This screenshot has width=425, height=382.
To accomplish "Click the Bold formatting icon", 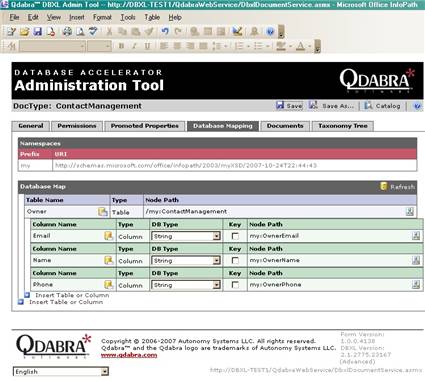I will tap(121, 46).
